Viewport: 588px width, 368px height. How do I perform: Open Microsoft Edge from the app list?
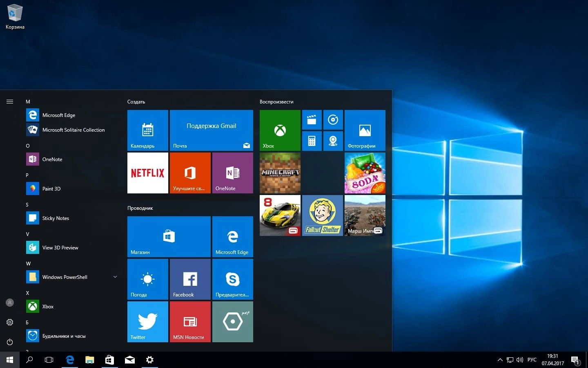73,115
